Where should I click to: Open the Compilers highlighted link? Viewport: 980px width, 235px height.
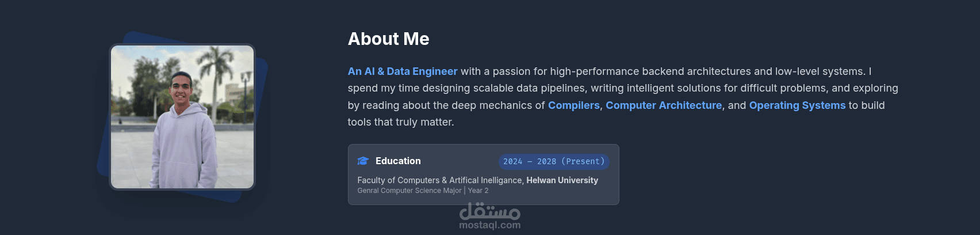(x=573, y=105)
